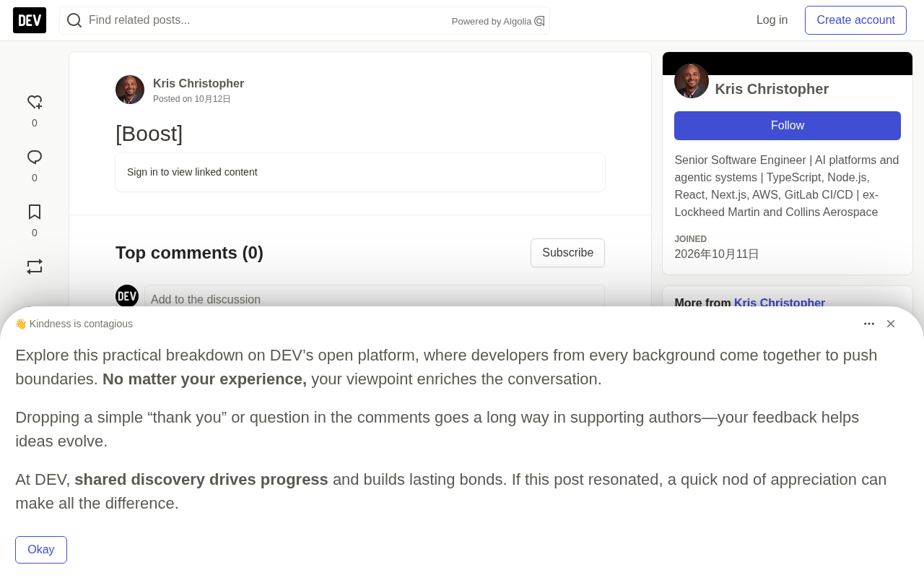Click the Algolia logo icon
Screen dimensions: 924x578
(x=539, y=21)
